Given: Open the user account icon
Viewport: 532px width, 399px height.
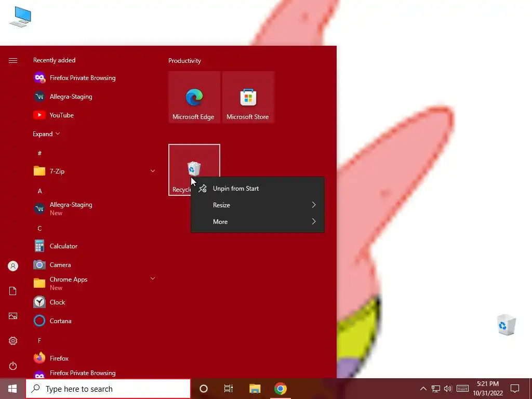Looking at the screenshot, I should click(13, 266).
